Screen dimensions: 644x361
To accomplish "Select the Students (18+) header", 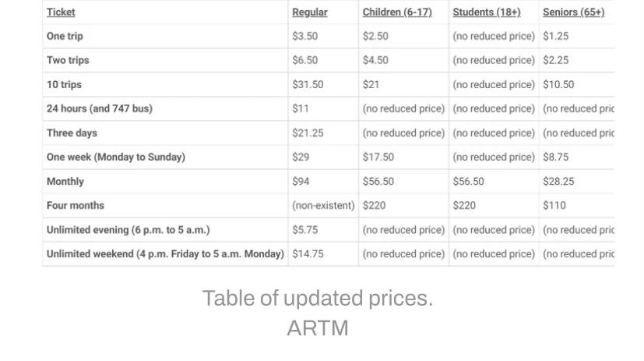I will click(487, 12).
